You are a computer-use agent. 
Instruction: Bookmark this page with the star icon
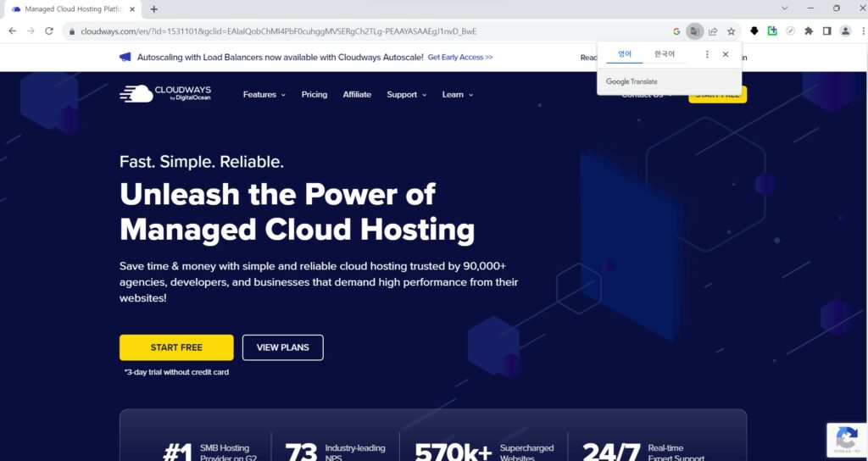click(732, 31)
